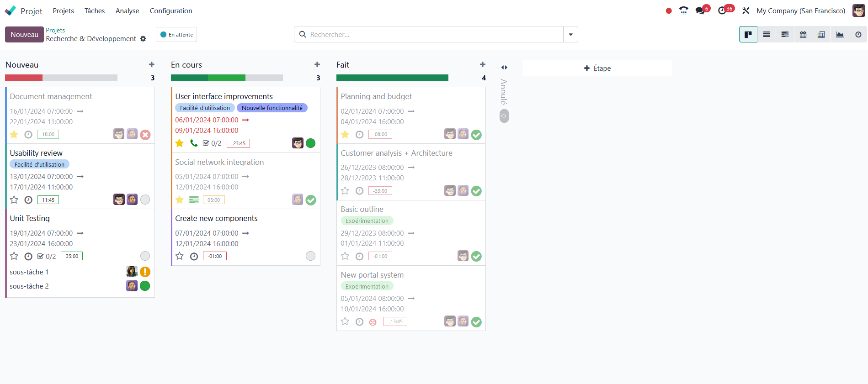Screen dimensions: 868x384
Task: Open activities clock with 36 badge
Action: pos(722,11)
